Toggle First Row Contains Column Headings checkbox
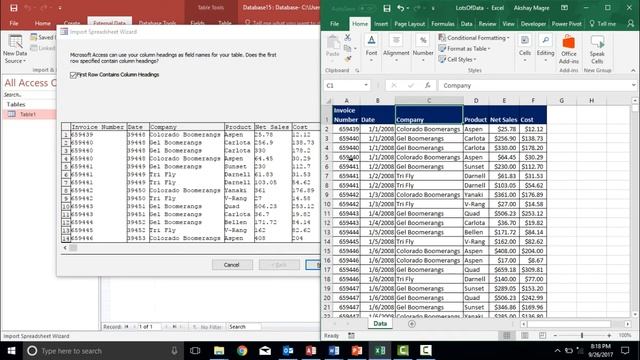Screen dimensions: 640x360 [73, 75]
